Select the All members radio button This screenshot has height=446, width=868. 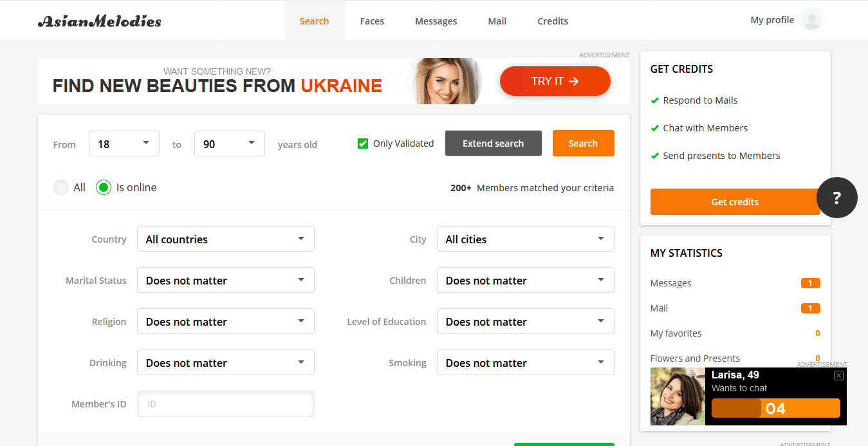point(61,187)
